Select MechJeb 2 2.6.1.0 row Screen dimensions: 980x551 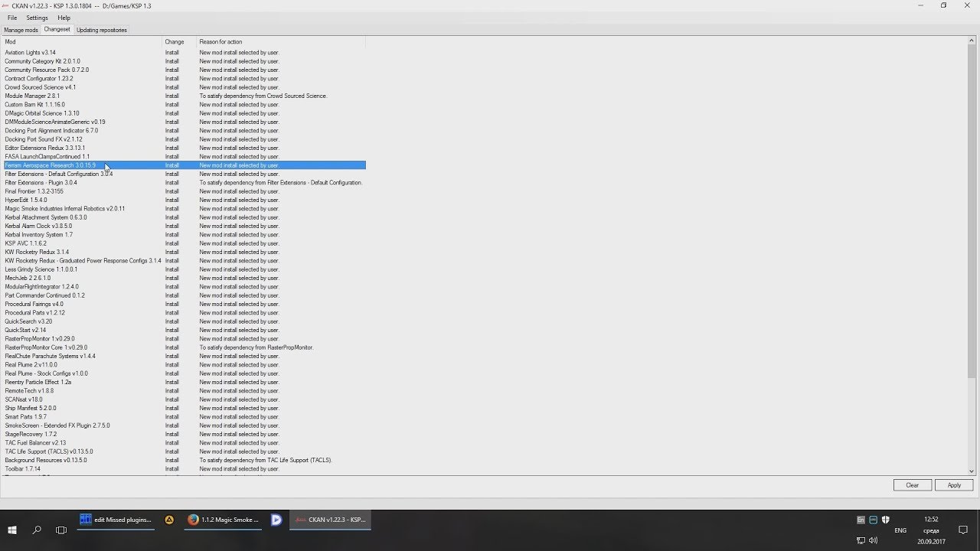pos(184,278)
